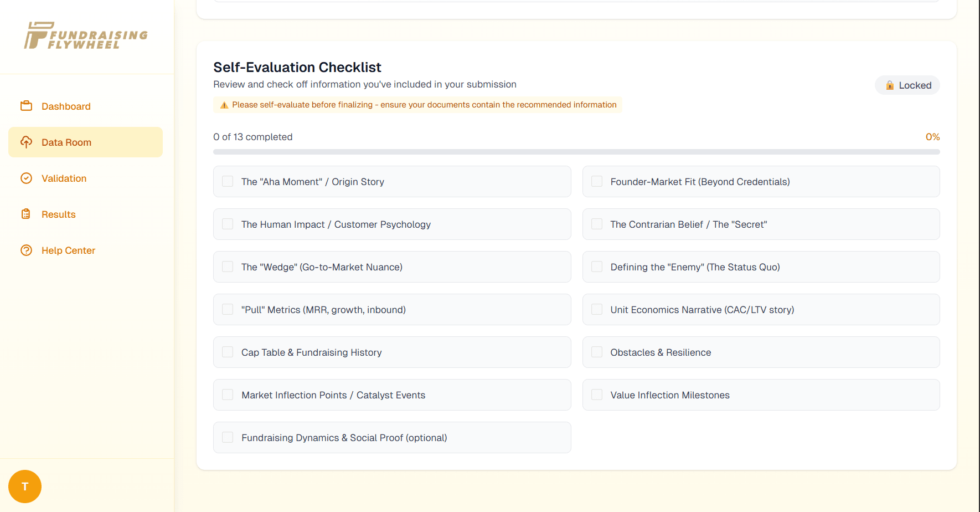Enable Cap Table & Fundraising History checkbox

[x=228, y=352]
